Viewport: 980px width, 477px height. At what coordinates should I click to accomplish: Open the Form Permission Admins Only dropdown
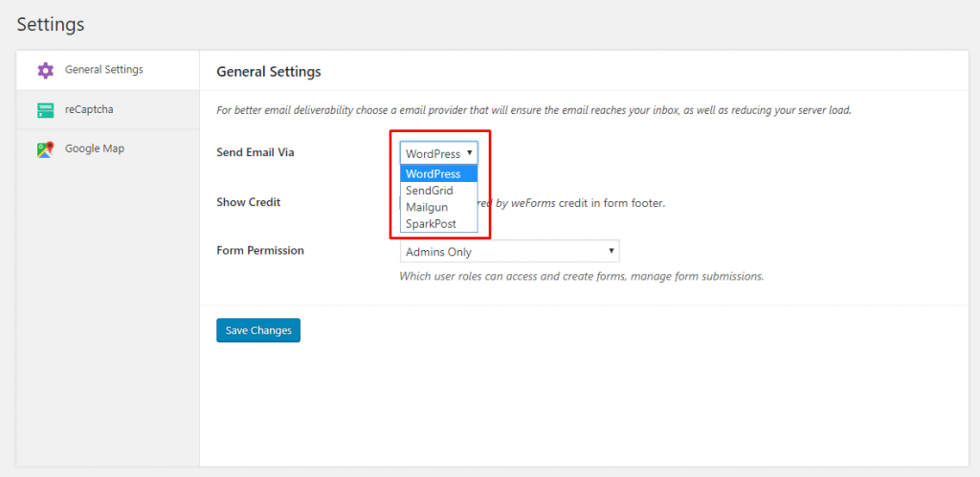tap(509, 251)
